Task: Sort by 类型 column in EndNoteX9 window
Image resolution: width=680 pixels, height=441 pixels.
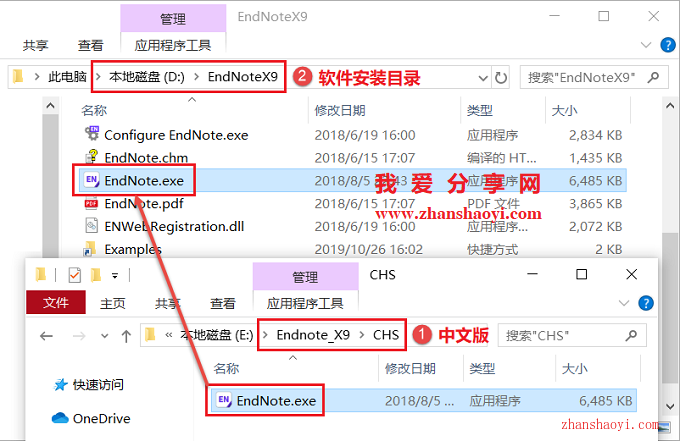Action: 480,111
